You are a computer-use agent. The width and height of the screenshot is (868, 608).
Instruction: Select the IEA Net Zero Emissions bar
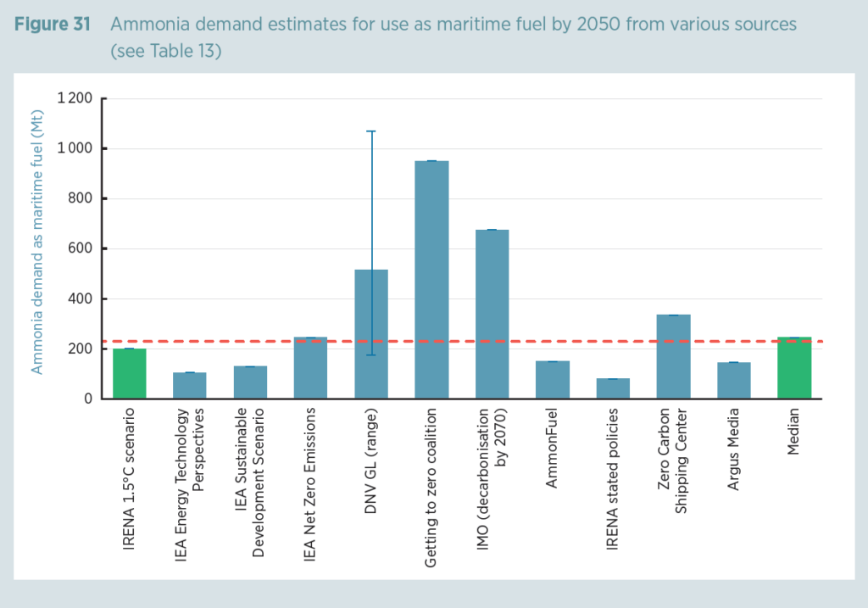click(310, 365)
